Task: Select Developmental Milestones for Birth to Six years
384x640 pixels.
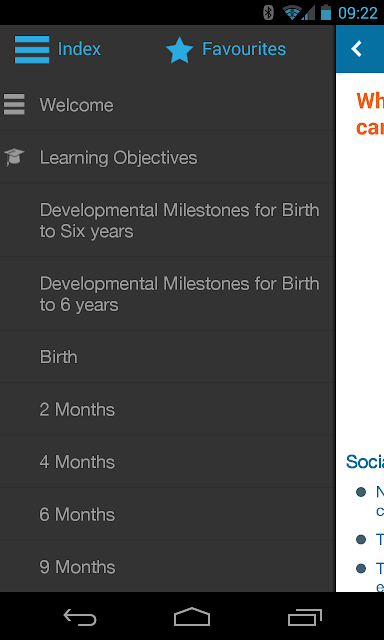Action: tap(167, 220)
